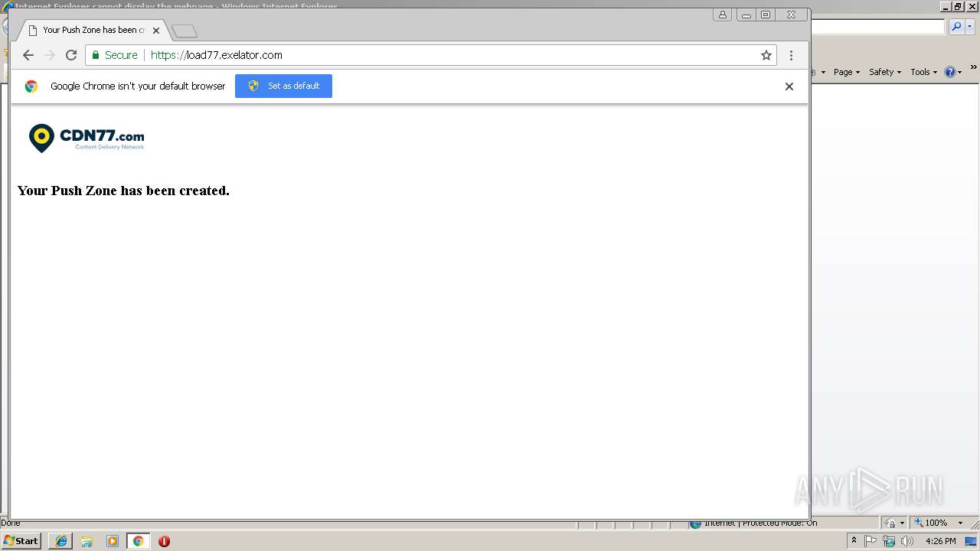Open a new Chrome tab

(185, 31)
